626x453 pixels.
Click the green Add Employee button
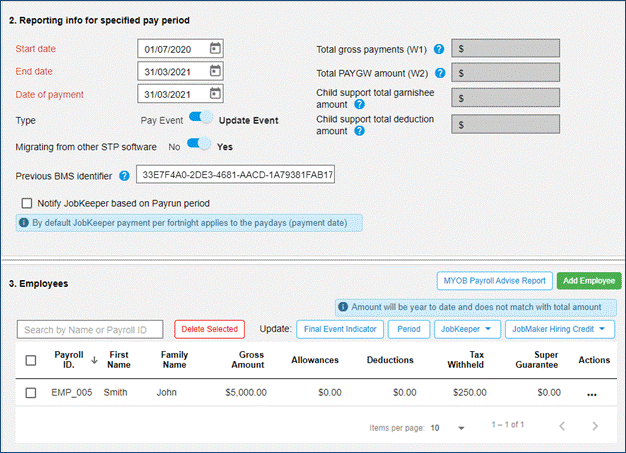tap(586, 282)
